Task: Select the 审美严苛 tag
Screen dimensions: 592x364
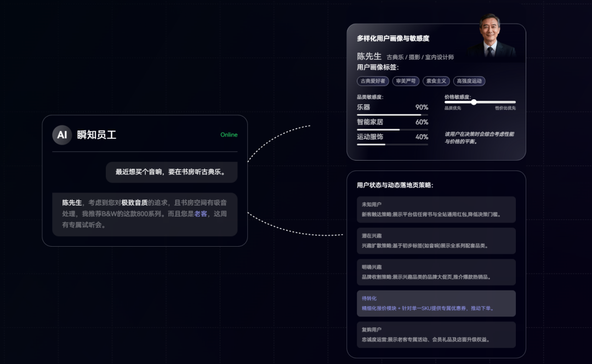Action: tap(406, 81)
